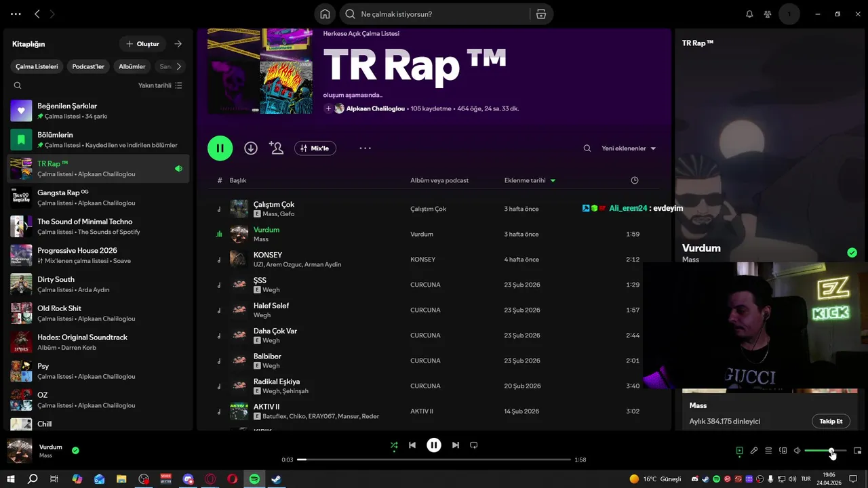
Task: Click the playback progress bar
Action: tap(434, 460)
